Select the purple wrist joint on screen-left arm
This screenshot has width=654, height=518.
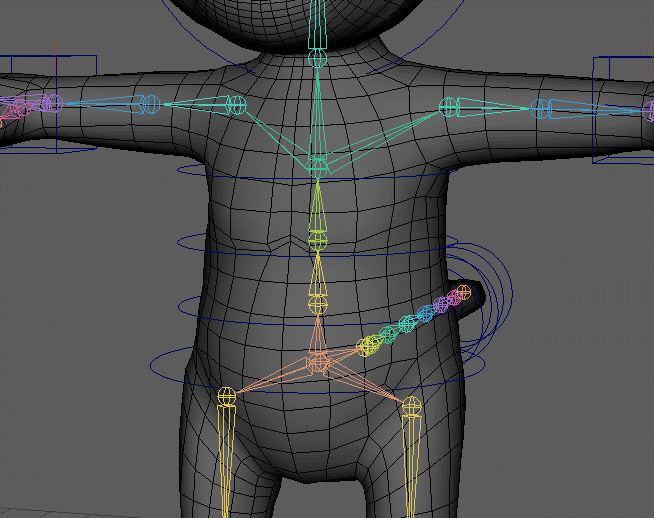53,103
